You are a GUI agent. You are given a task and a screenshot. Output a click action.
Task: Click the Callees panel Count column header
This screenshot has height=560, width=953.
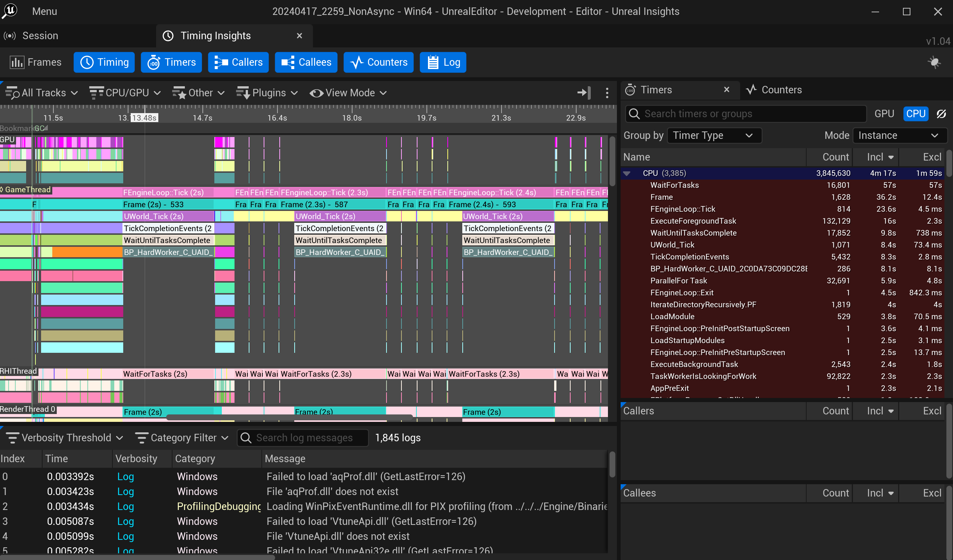(x=829, y=493)
